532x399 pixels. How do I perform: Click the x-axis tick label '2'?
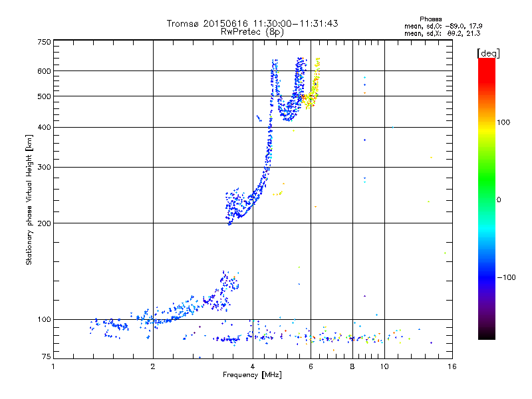point(153,366)
